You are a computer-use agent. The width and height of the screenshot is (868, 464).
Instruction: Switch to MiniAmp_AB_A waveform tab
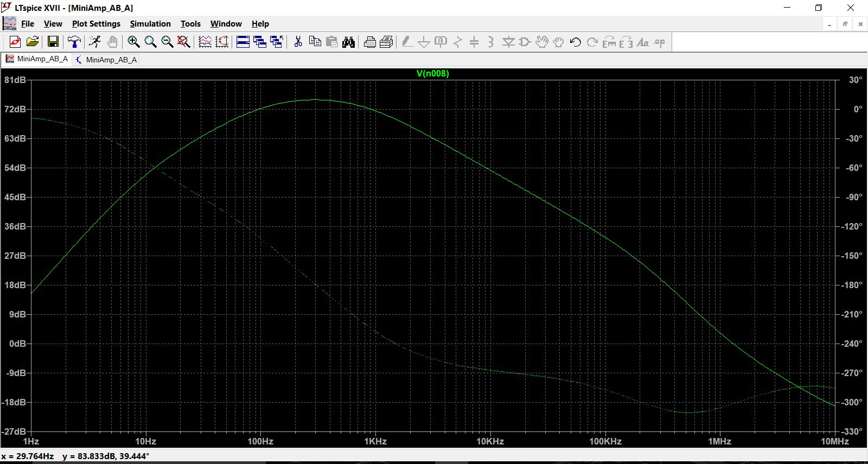tap(36, 59)
